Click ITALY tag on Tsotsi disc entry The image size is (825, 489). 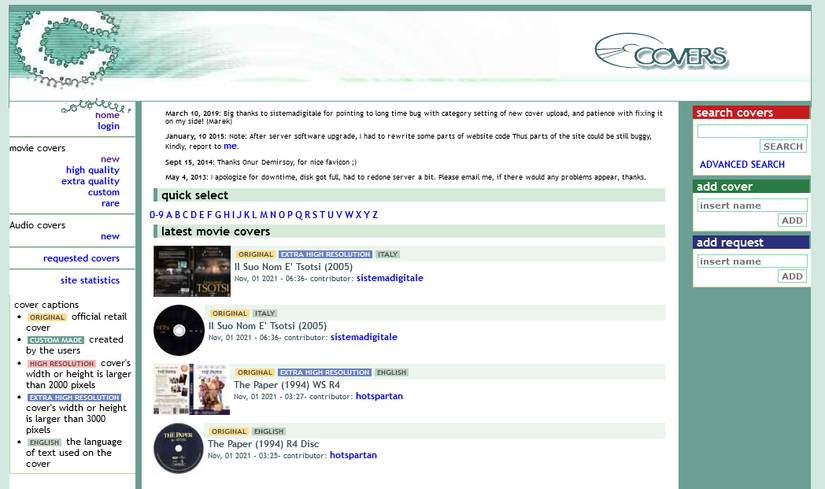coord(265,313)
